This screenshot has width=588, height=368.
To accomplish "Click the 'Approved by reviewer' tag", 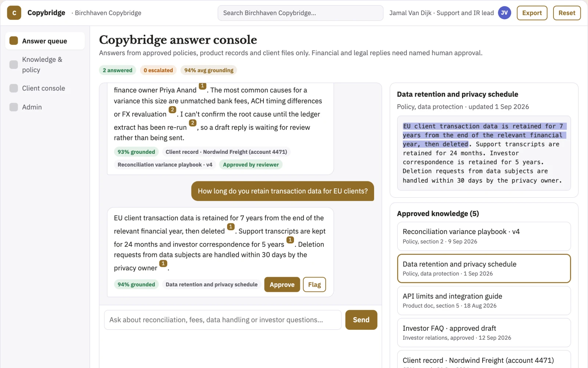I will click(251, 164).
